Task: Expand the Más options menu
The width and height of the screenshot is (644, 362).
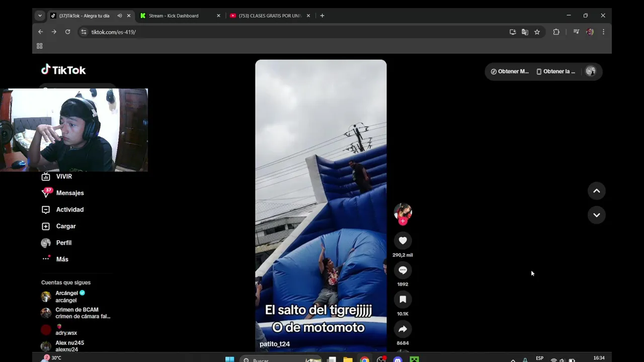Action: pyautogui.click(x=55, y=259)
